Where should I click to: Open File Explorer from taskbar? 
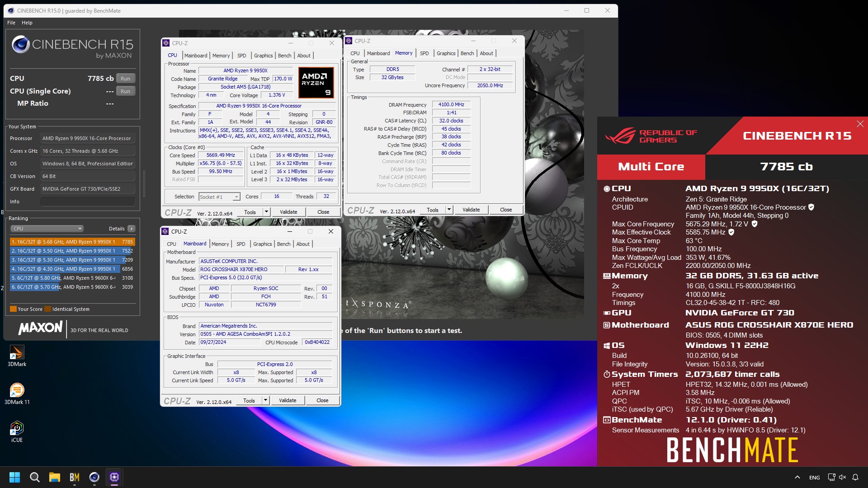[54, 477]
